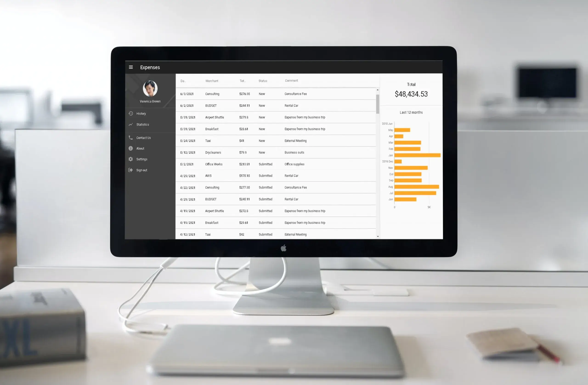
Task: Toggle the New status filter
Action: [x=261, y=93]
